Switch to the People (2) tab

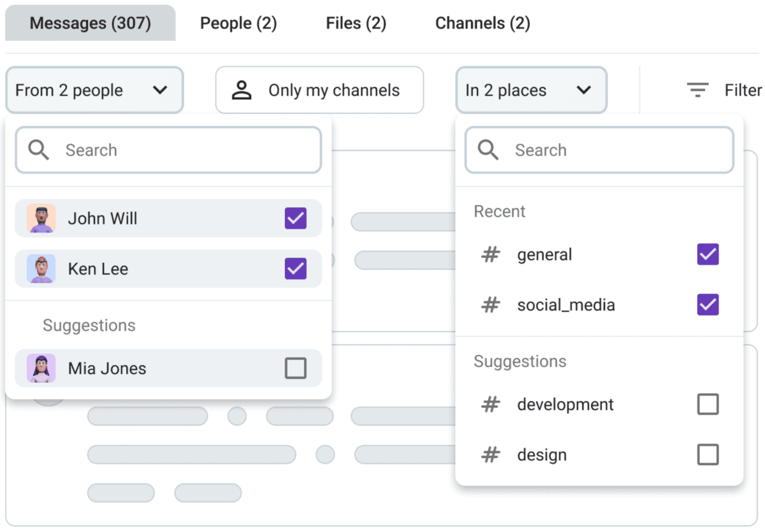point(238,24)
